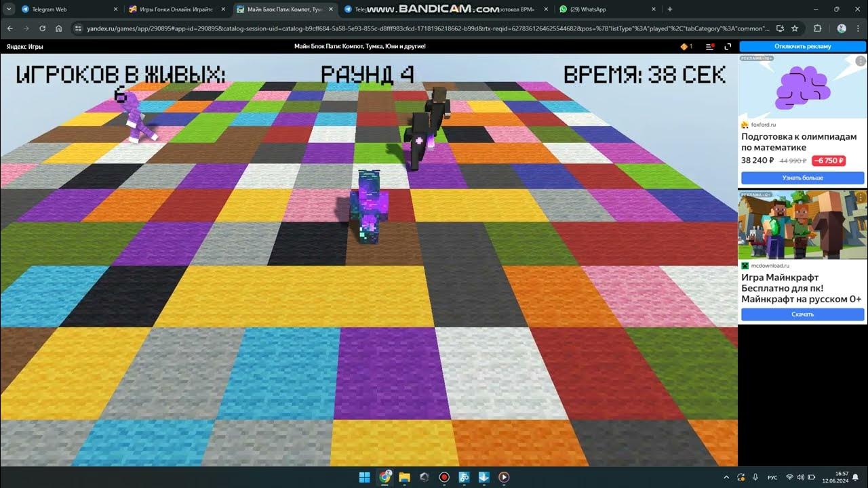
Task: Click the game title Майн Блок Пати header
Action: click(360, 46)
